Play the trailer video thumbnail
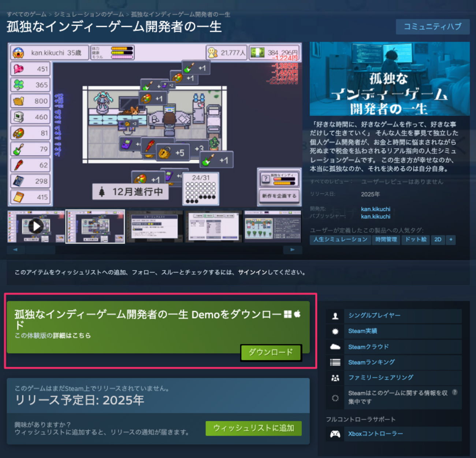 tap(36, 226)
